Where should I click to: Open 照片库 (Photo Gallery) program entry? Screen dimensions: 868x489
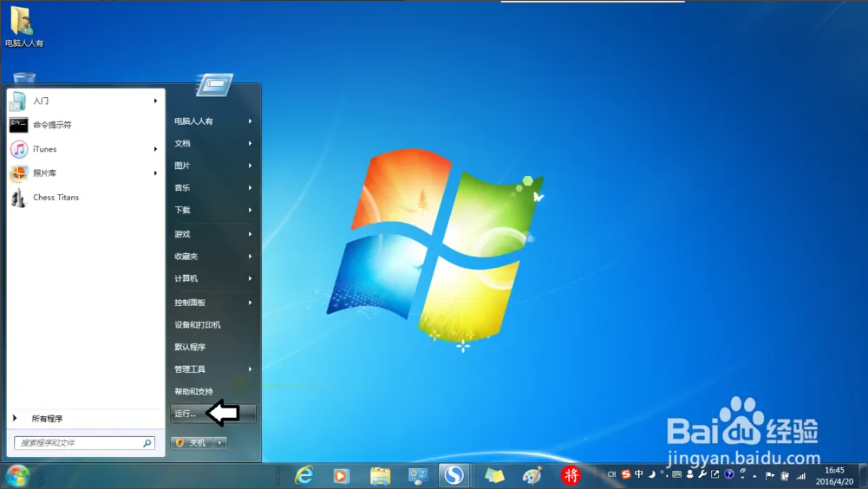45,173
